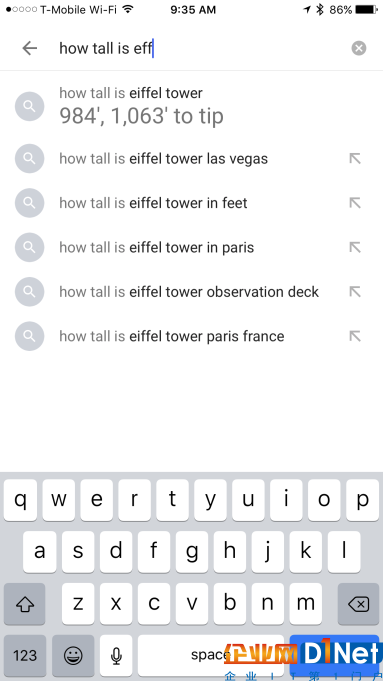The image size is (383, 681).
Task: Tap the space bar key
Action: point(211,655)
